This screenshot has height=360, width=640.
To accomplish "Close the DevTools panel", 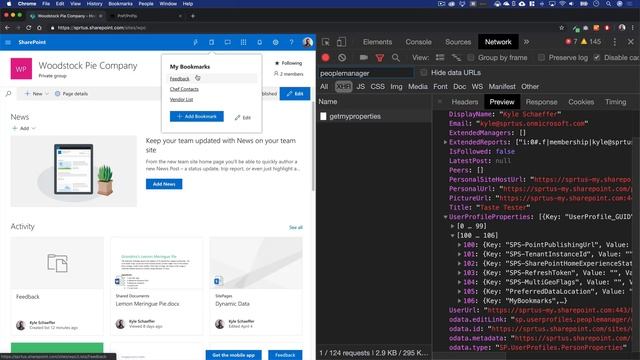I will (x=631, y=42).
